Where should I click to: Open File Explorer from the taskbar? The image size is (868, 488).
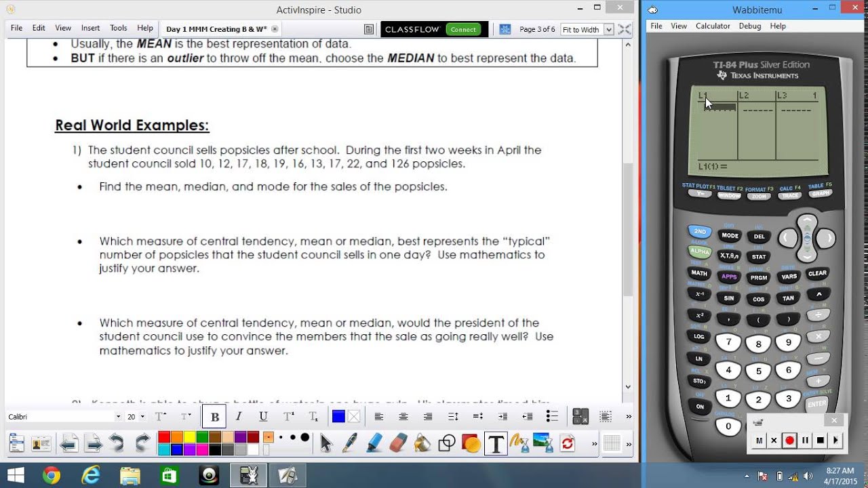coord(130,476)
